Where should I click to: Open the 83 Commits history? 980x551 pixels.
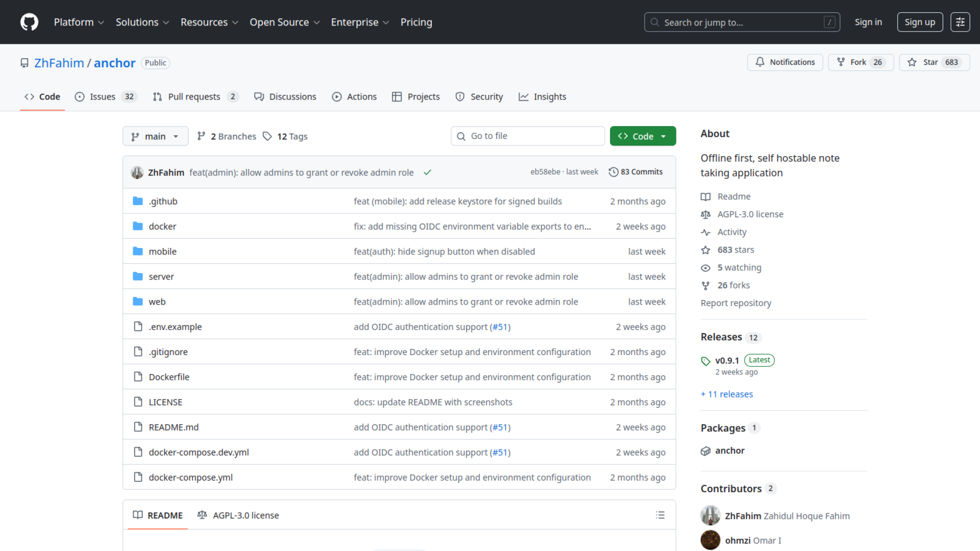[x=635, y=172]
